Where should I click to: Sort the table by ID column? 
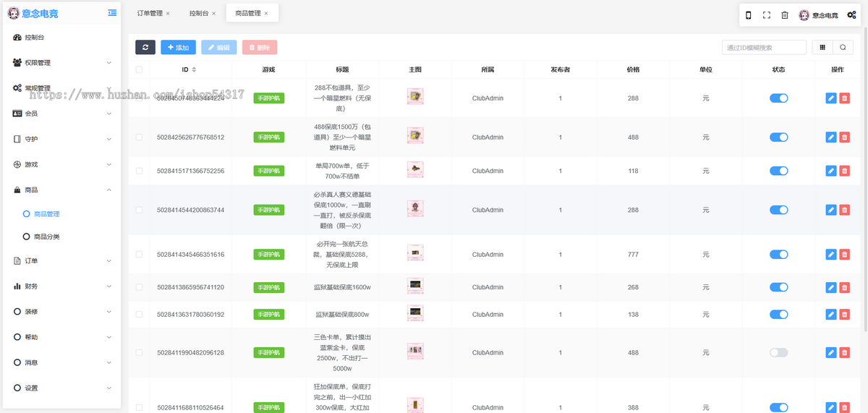coord(193,69)
